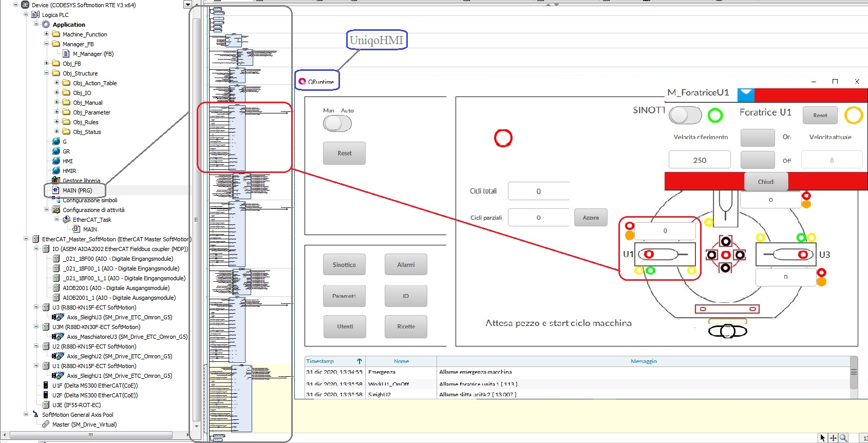Image resolution: width=868 pixels, height=443 pixels.
Task: Select the HMI globe icon
Action: [56, 161]
